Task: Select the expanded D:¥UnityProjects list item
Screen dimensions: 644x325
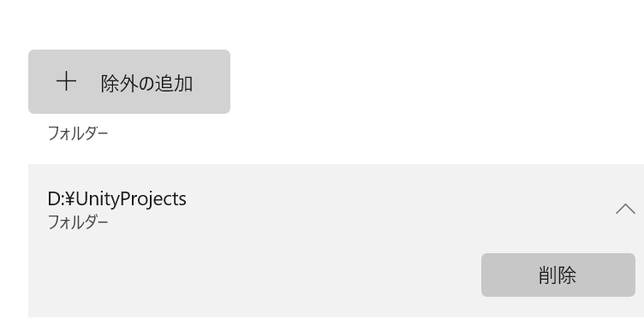Action: (x=336, y=240)
